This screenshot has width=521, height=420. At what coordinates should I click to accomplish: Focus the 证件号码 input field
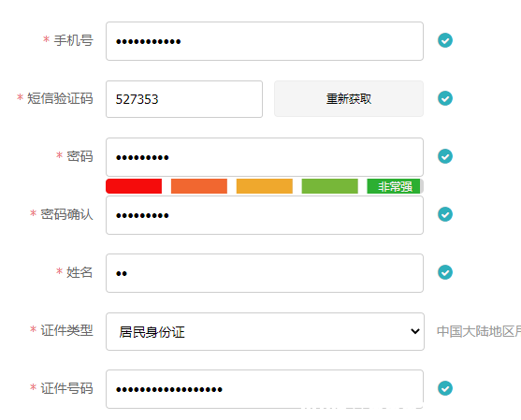click(x=265, y=389)
